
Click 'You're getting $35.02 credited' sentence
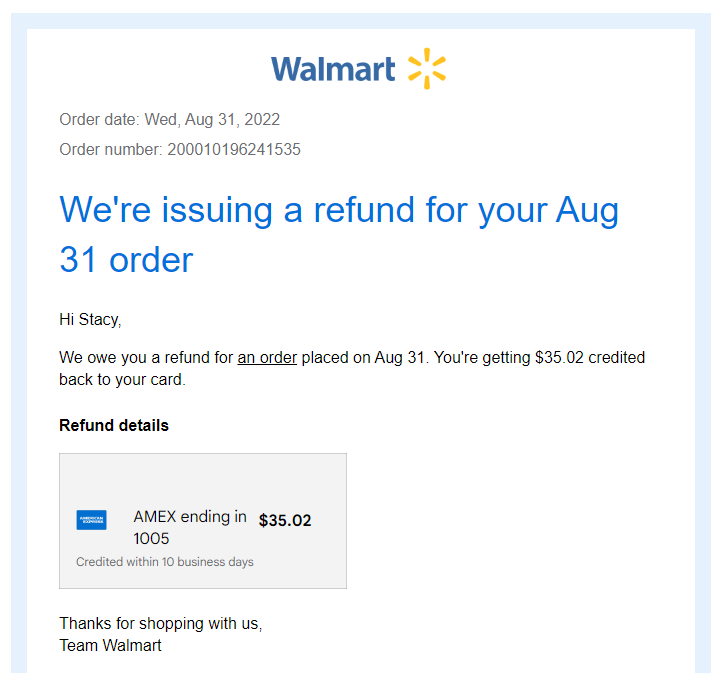(x=539, y=358)
